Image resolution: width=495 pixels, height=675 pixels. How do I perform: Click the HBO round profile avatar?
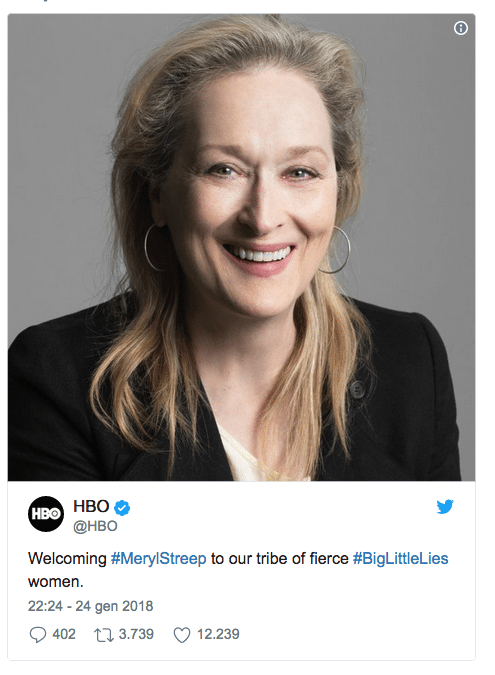46,514
